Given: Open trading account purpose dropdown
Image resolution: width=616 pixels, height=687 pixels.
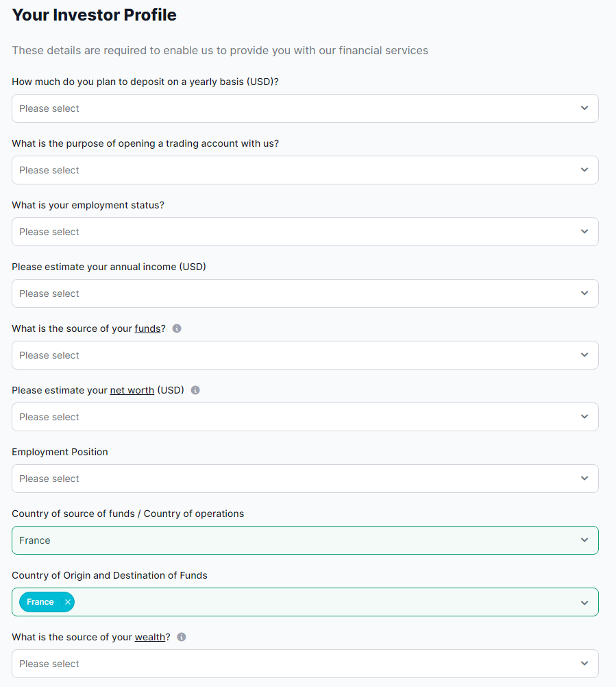Looking at the screenshot, I should [305, 170].
